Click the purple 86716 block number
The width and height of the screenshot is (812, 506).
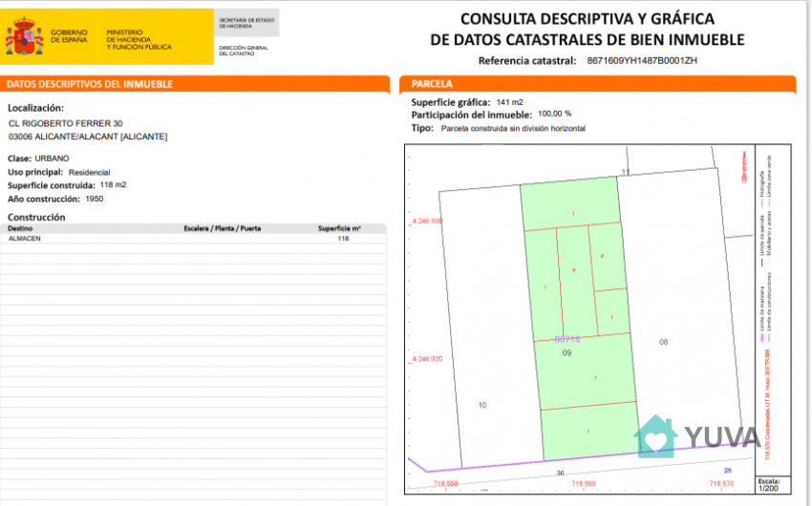click(x=567, y=339)
